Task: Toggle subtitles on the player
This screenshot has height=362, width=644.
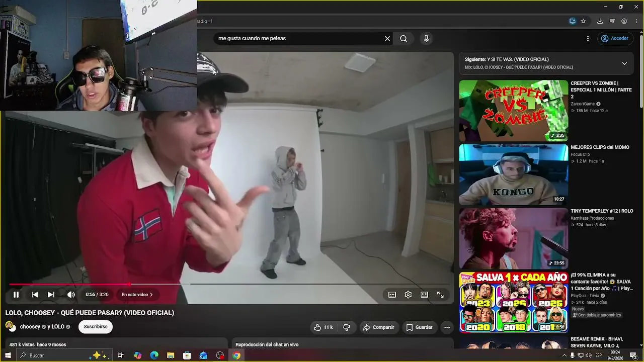Action: pos(392,295)
